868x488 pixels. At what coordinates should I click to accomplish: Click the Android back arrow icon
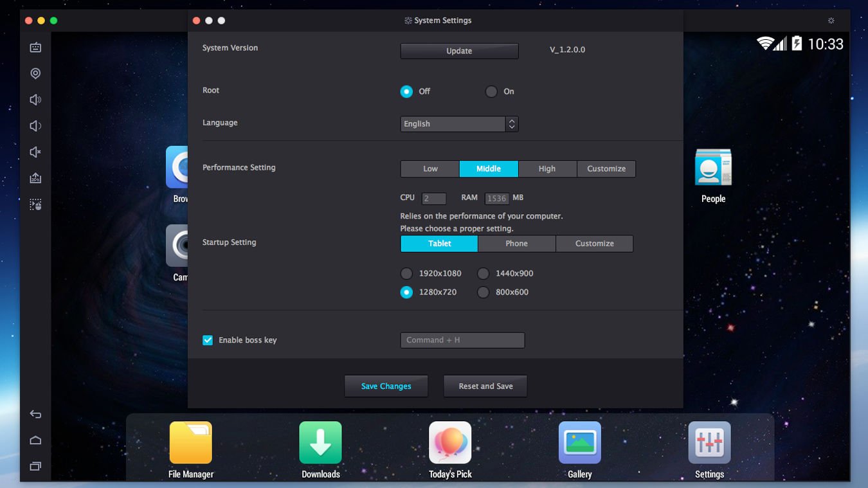[35, 415]
